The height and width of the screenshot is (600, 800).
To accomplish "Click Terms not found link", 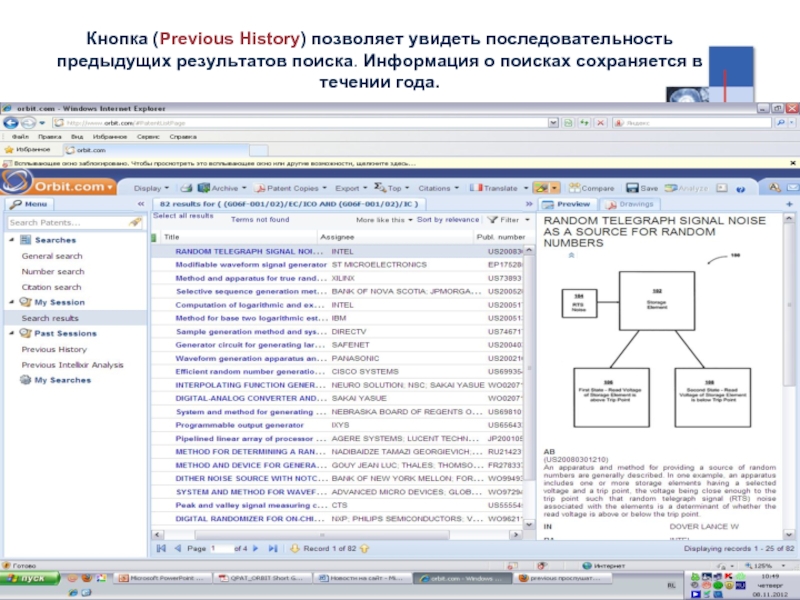I will (260, 219).
